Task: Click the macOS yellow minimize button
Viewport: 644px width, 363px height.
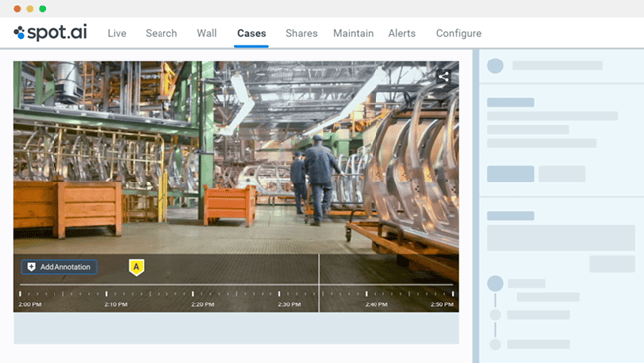Action: click(x=30, y=9)
